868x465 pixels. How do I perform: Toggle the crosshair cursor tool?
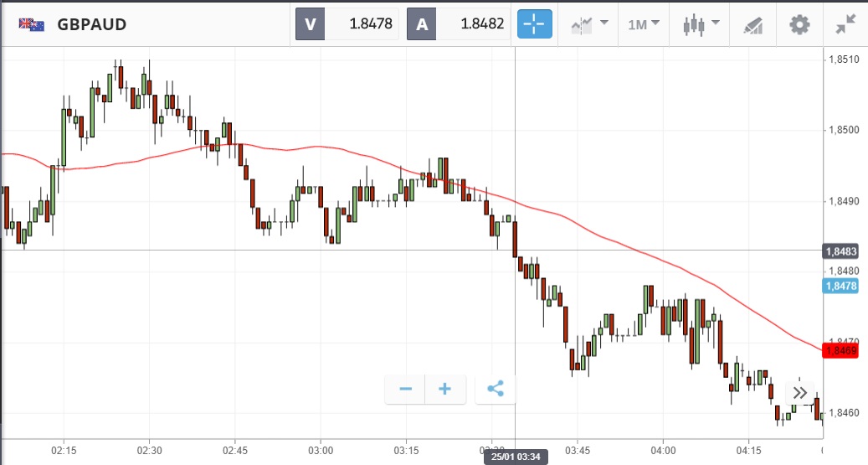532,24
